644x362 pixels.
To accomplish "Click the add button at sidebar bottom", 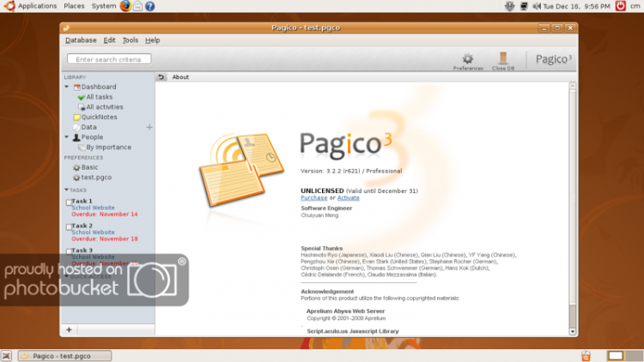I will tap(70, 329).
